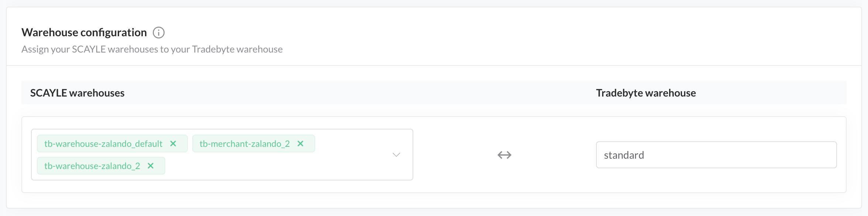This screenshot has height=216, width=868.
Task: Click the Tradebyte warehouse column header
Action: pyautogui.click(x=646, y=93)
